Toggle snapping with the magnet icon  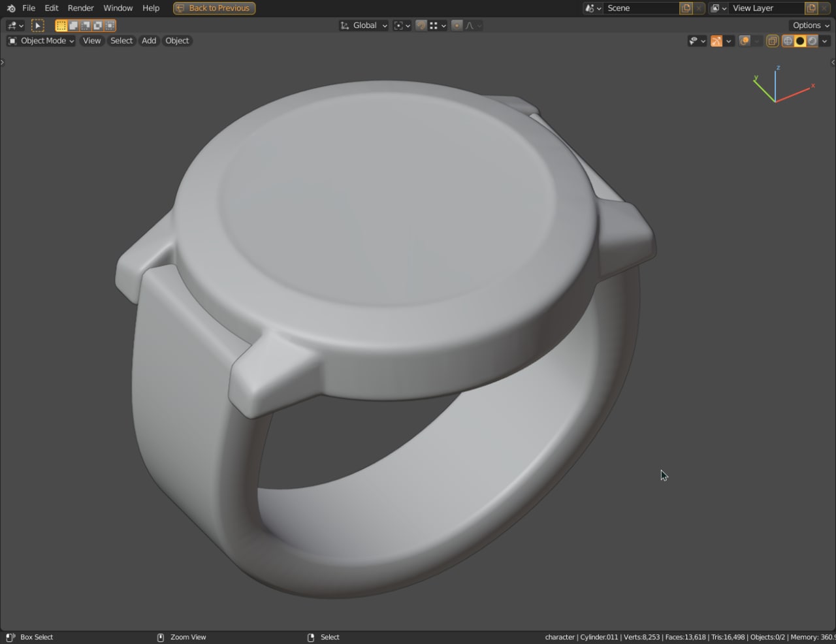pos(421,25)
